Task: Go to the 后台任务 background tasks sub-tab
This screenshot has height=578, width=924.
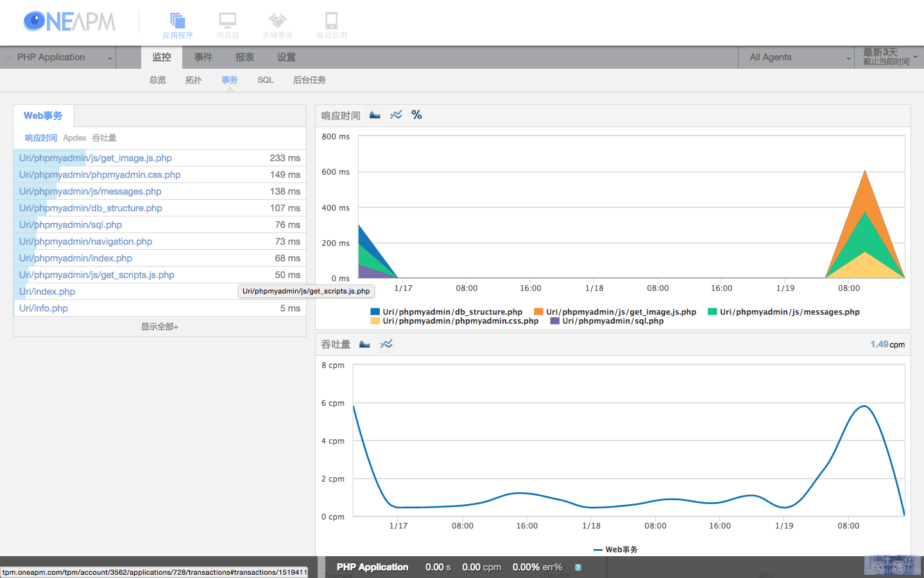Action: 309,80
